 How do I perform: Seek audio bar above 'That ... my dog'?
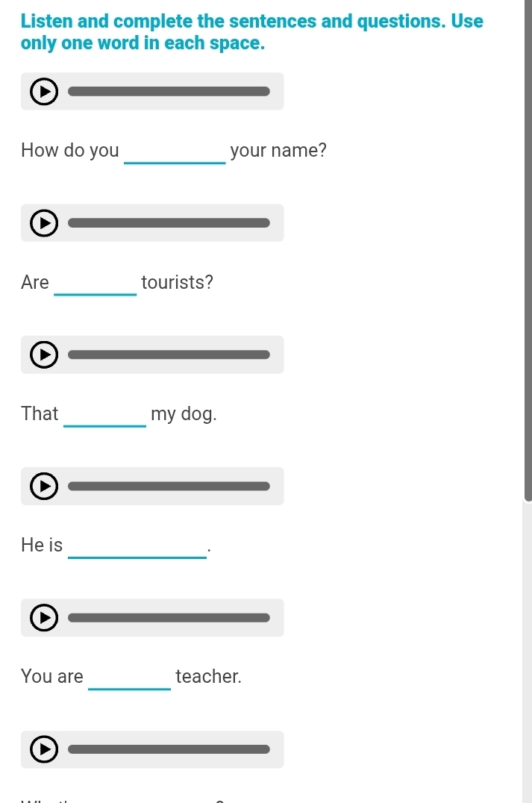coord(169,354)
